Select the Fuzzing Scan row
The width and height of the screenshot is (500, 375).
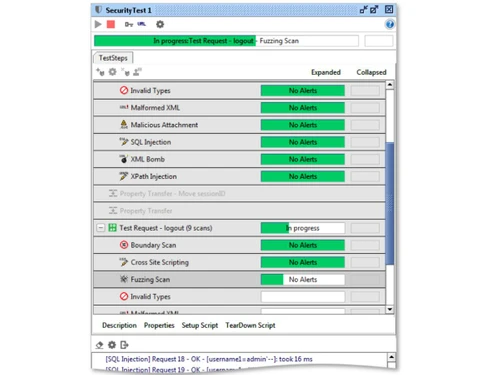coord(239,279)
